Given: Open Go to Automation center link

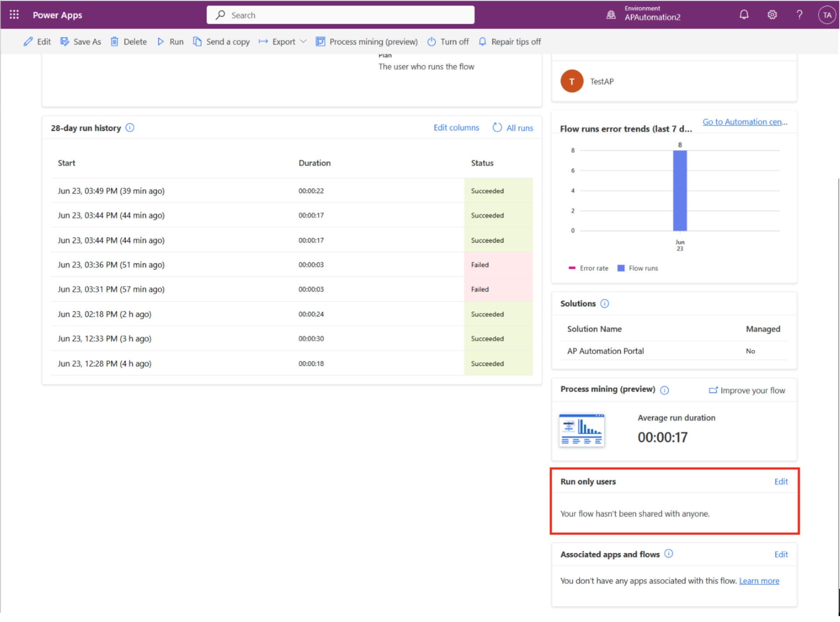Looking at the screenshot, I should click(x=744, y=122).
